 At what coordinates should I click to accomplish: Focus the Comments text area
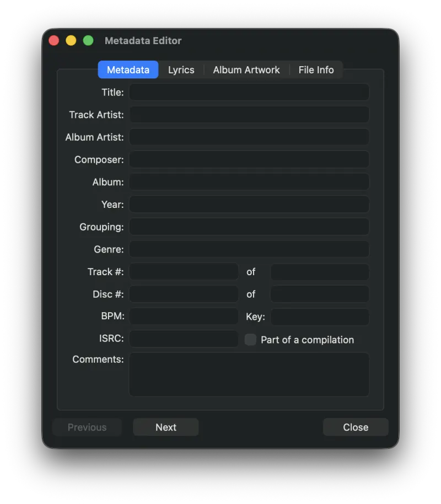pos(249,374)
